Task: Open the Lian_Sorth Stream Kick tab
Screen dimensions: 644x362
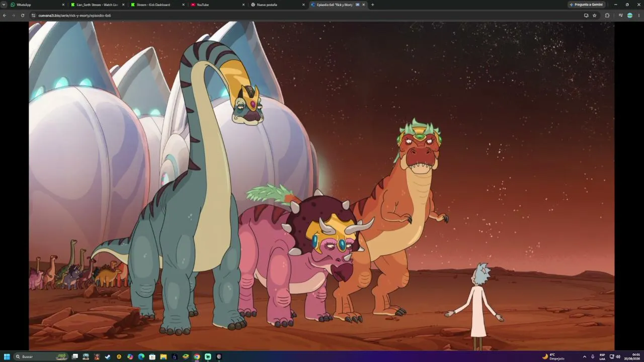Action: click(x=98, y=5)
